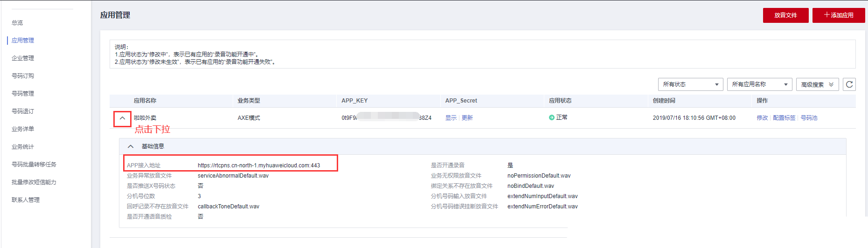868x248 pixels.
Task: Click the 分机号位数 label
Action: pos(141,196)
